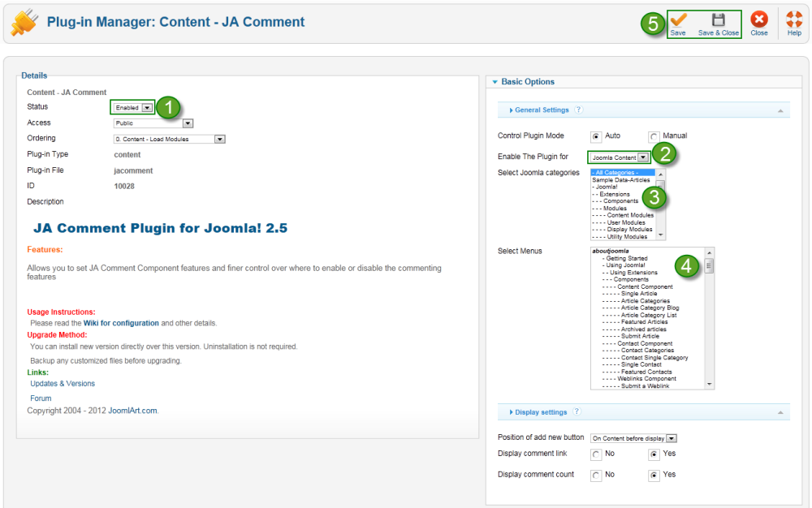Screen dimensions: 812x508
Task: Set Display comment link to No
Action: point(596,454)
